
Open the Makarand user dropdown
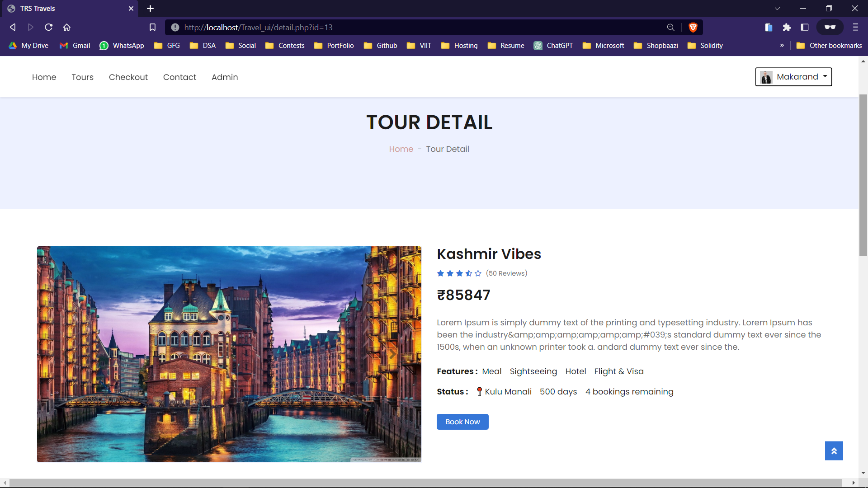tap(793, 77)
